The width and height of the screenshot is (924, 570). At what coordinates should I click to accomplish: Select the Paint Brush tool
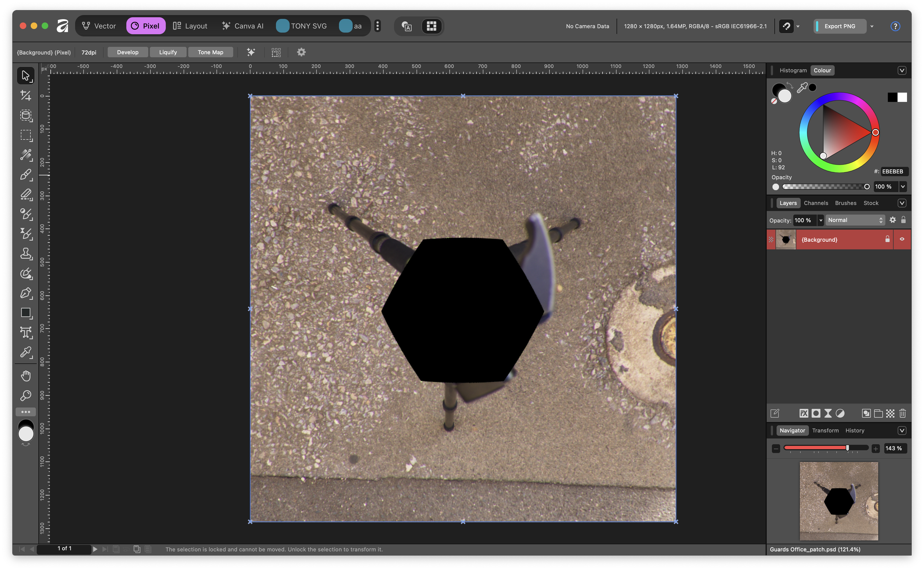[x=26, y=174]
